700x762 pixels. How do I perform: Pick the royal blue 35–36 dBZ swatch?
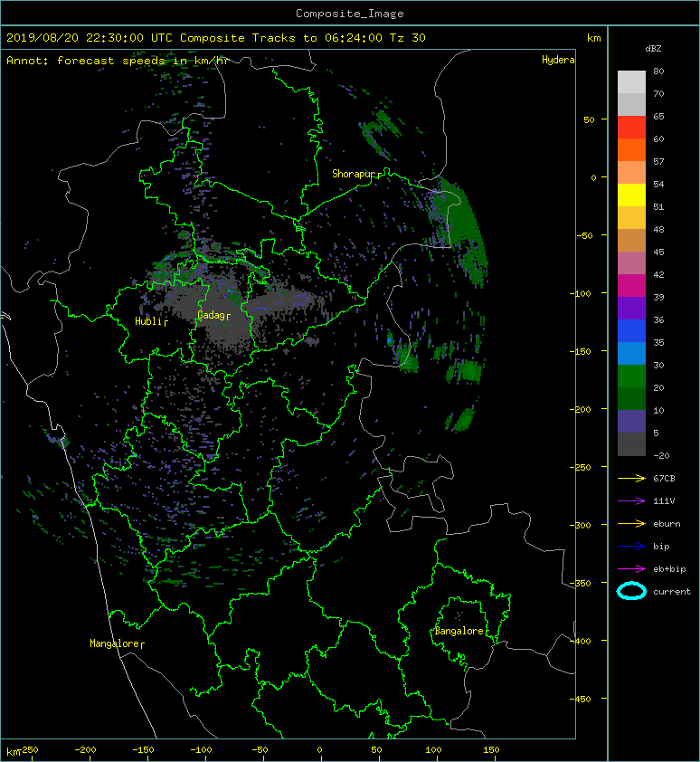click(x=631, y=331)
